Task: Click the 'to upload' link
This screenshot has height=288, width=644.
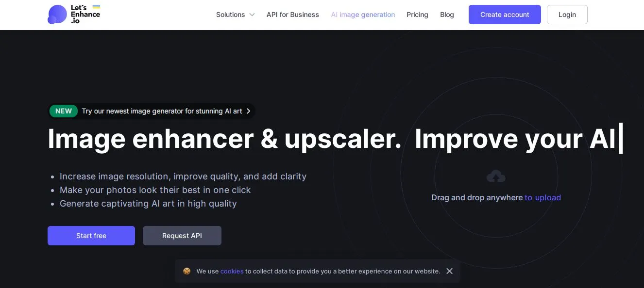Action: [543, 198]
